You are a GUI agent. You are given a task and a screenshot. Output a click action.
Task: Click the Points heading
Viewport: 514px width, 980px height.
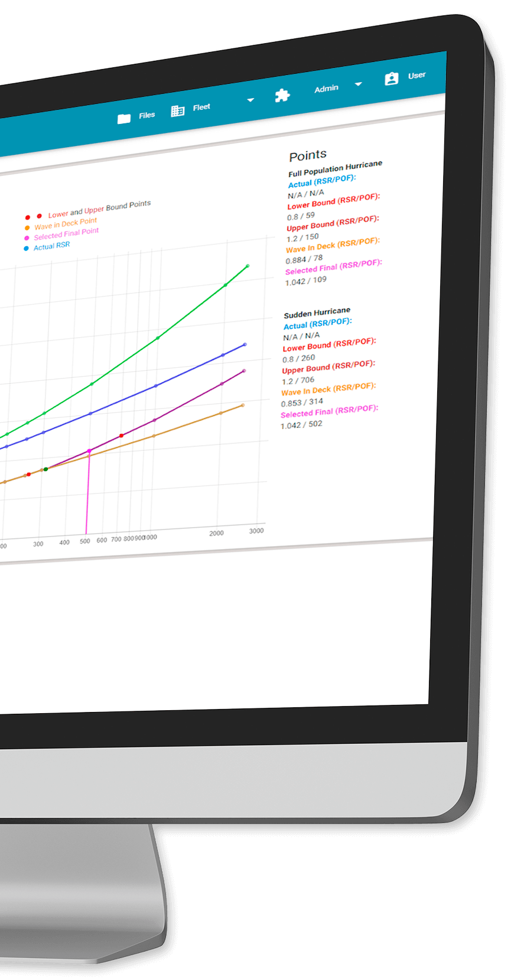pos(308,156)
